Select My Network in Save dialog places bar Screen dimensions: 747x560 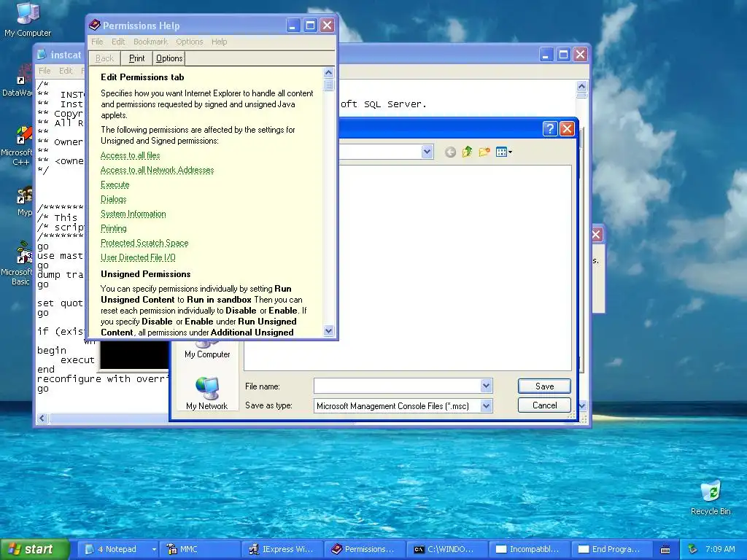pos(206,393)
